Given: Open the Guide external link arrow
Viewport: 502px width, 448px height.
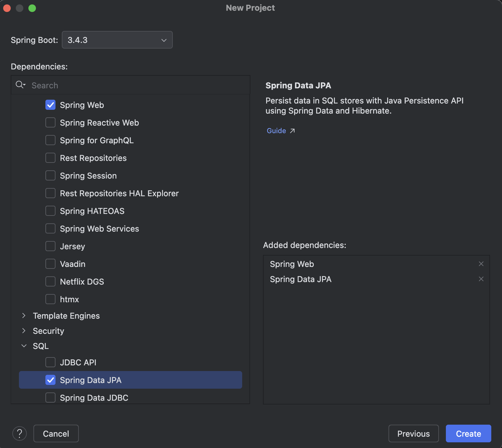Looking at the screenshot, I should [292, 131].
